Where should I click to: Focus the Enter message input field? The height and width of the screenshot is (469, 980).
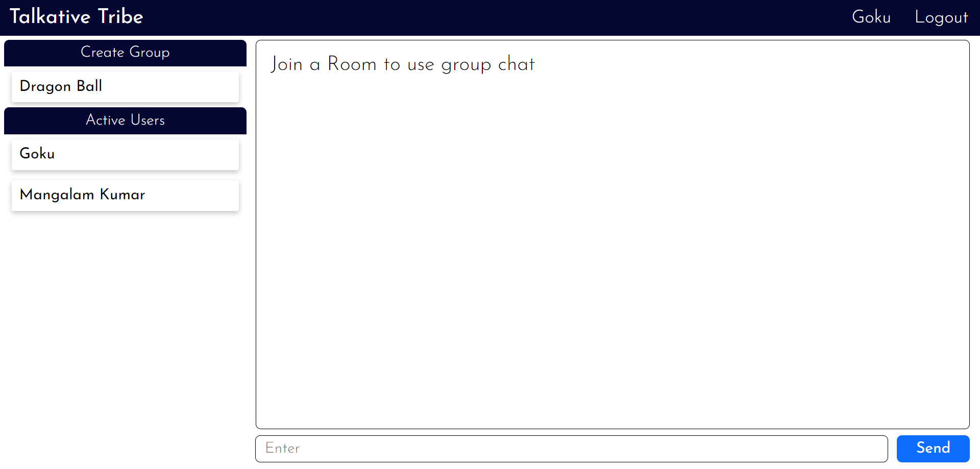tap(571, 449)
